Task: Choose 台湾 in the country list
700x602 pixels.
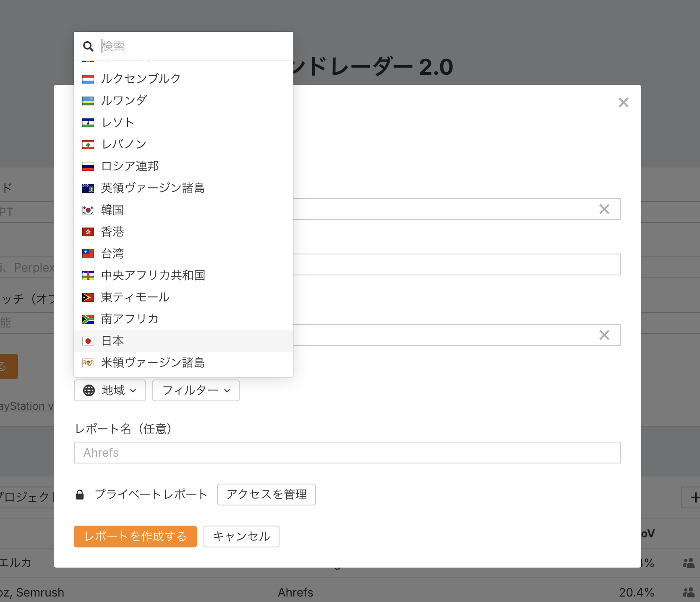Action: (x=112, y=254)
